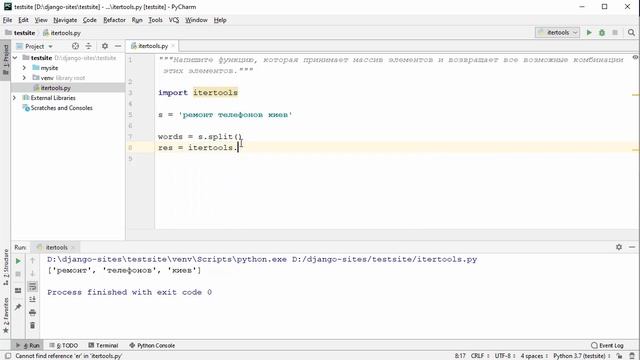Viewport: 640px width, 360px height.
Task: Toggle the Favorites side tool window tab
Action: click(5, 316)
